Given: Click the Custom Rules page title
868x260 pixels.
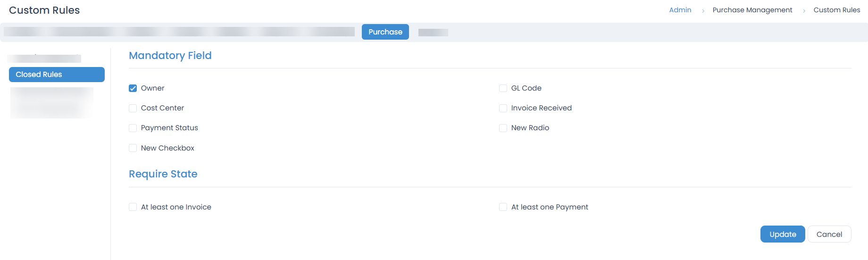Looking at the screenshot, I should [44, 10].
